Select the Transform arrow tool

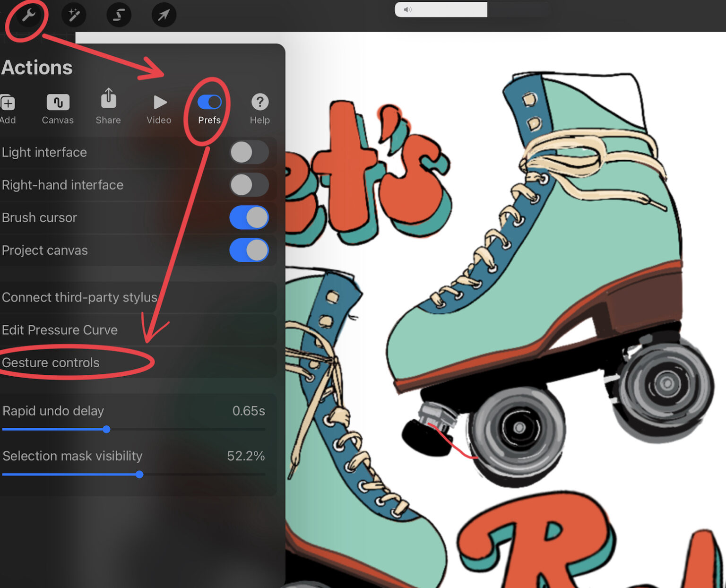click(164, 15)
